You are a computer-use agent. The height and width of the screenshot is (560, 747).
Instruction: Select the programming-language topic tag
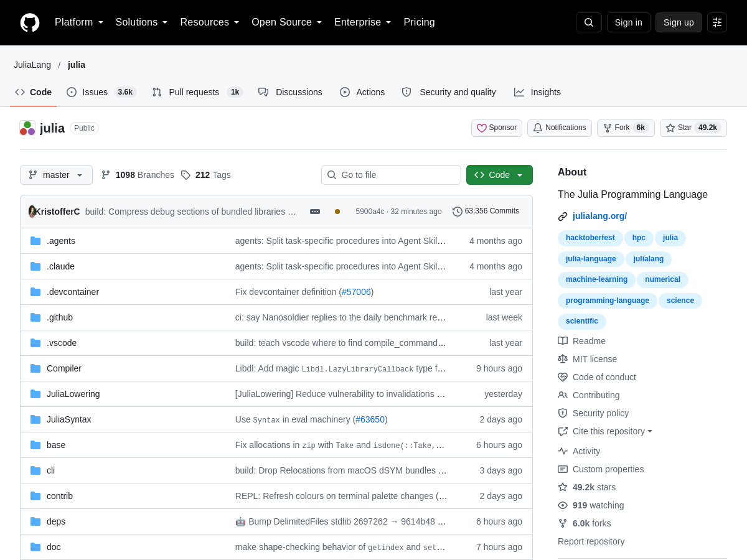[608, 301]
